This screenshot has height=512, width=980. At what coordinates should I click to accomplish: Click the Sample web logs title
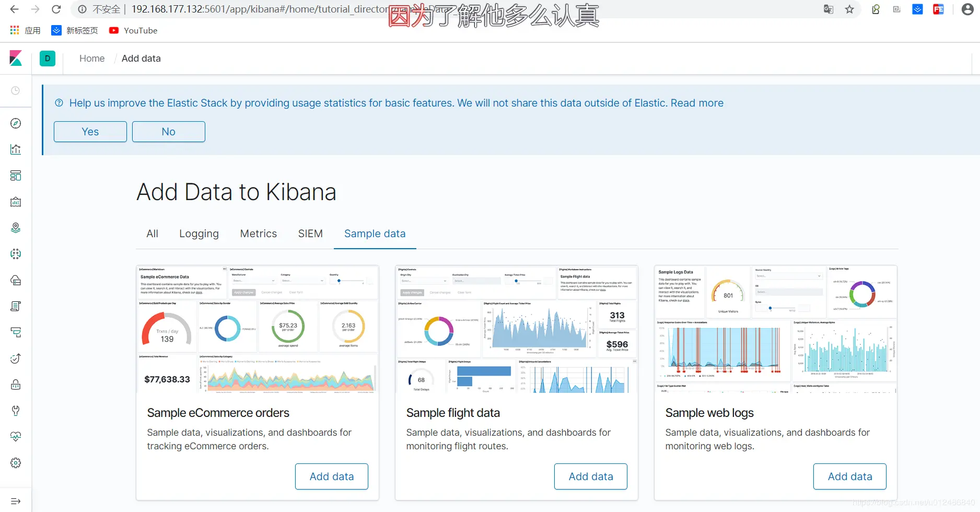(709, 413)
